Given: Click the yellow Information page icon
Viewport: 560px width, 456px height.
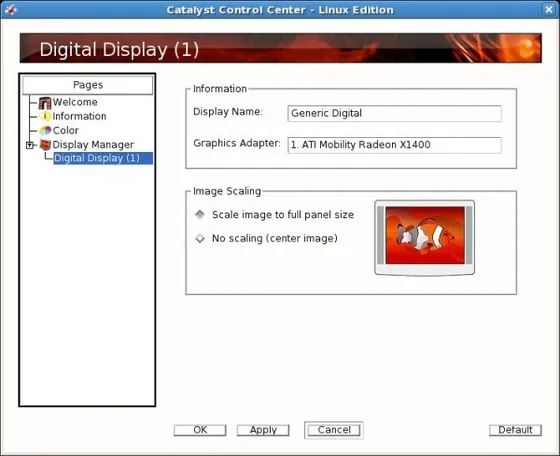Looking at the screenshot, I should pos(45,116).
